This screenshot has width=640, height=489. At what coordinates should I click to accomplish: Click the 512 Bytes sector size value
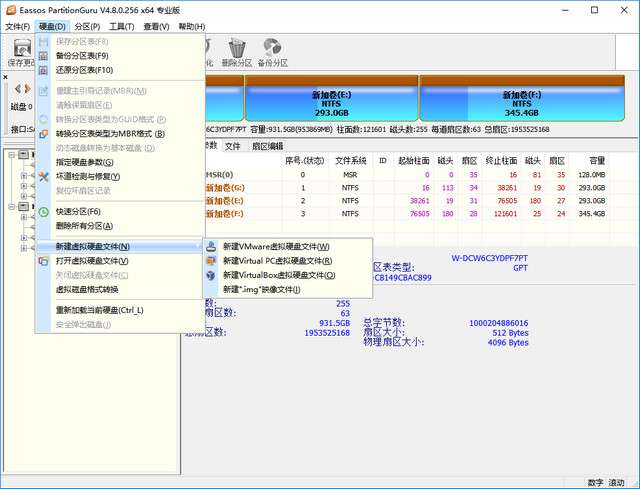pyautogui.click(x=510, y=333)
